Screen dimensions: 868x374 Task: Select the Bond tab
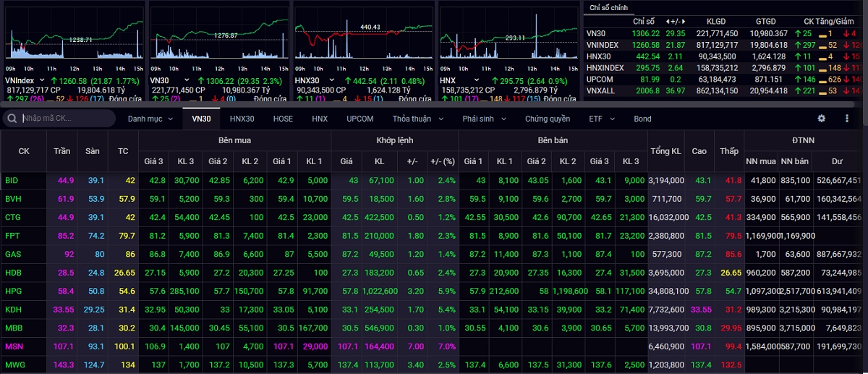(642, 119)
